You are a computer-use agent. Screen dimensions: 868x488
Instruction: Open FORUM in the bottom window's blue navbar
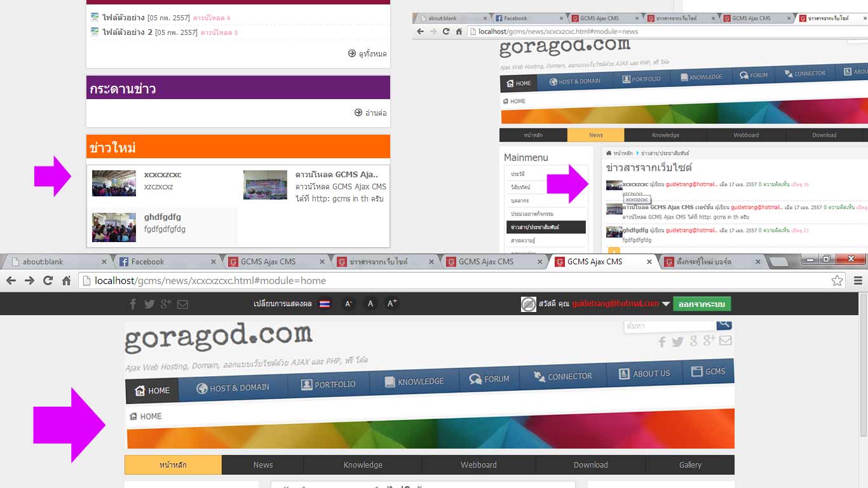[489, 379]
